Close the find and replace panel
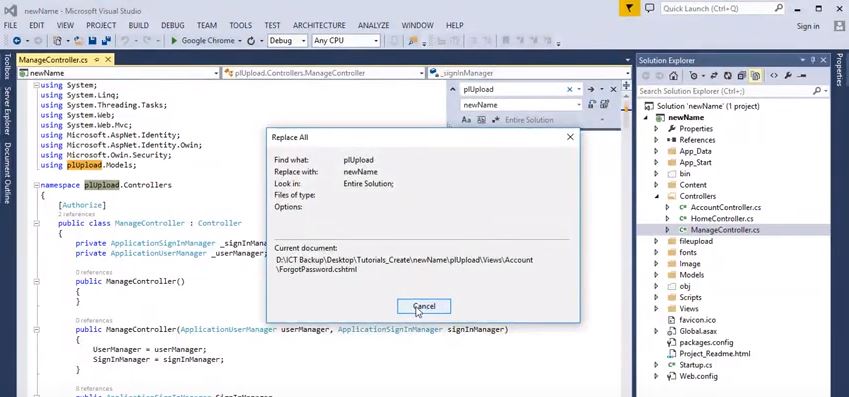This screenshot has height=397, width=849. [x=613, y=89]
